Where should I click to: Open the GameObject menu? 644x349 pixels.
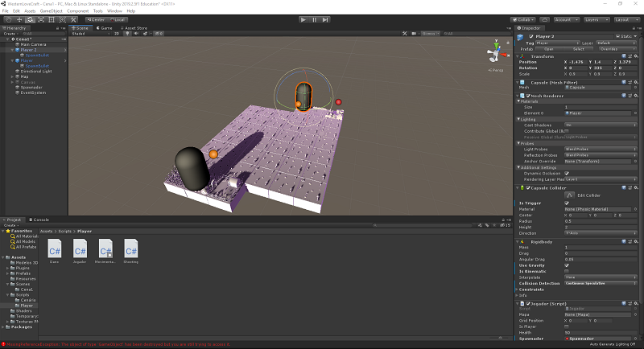[x=51, y=10]
